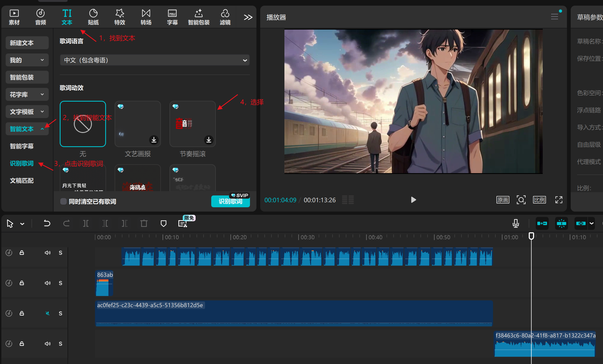603x364 pixels.
Task: Open the 歌词语言 language dropdown
Action: [155, 60]
